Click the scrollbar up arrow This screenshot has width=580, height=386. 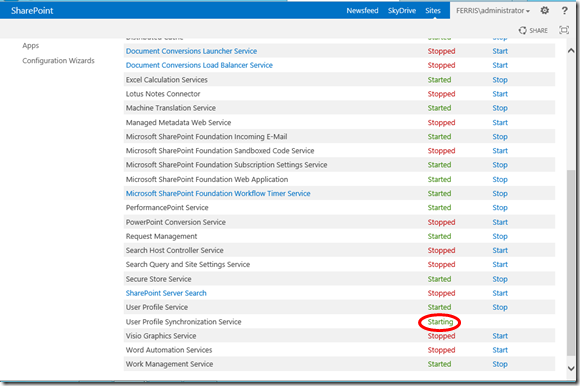tap(571, 51)
